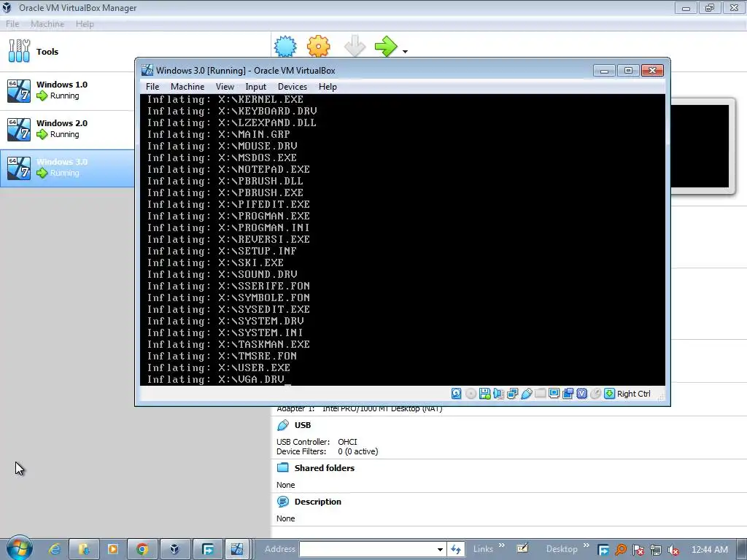This screenshot has height=560, width=747.
Task: Select the Windows 1.0 virtual machine
Action: [x=67, y=91]
